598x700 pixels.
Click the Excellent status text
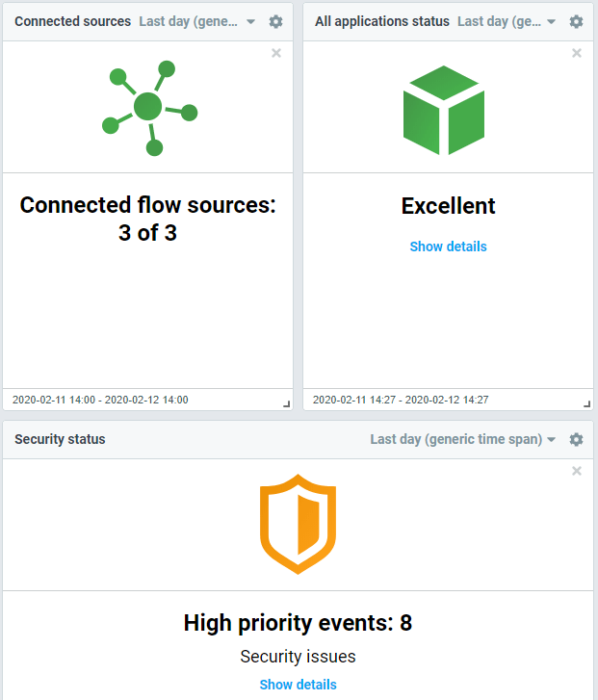[x=448, y=206]
